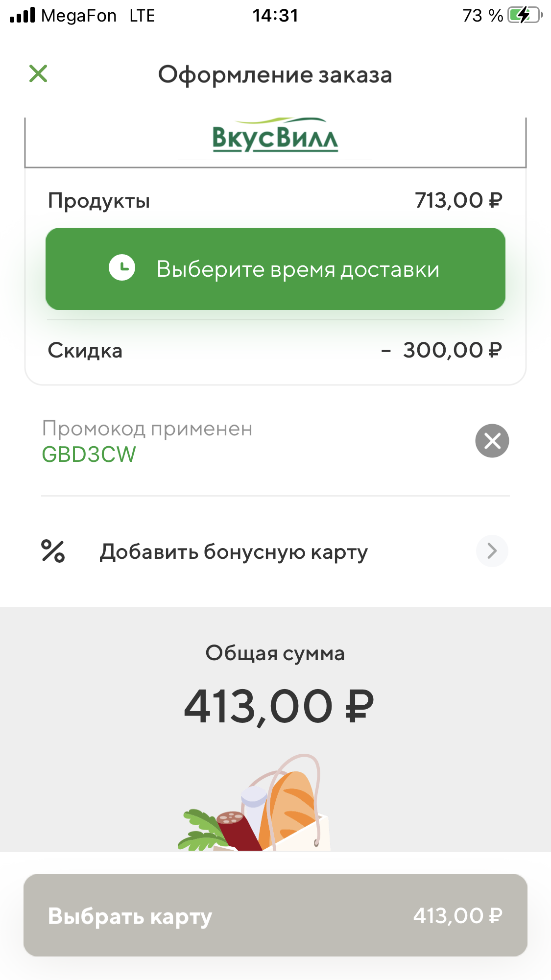Choose delivery time with green button

coord(275,269)
